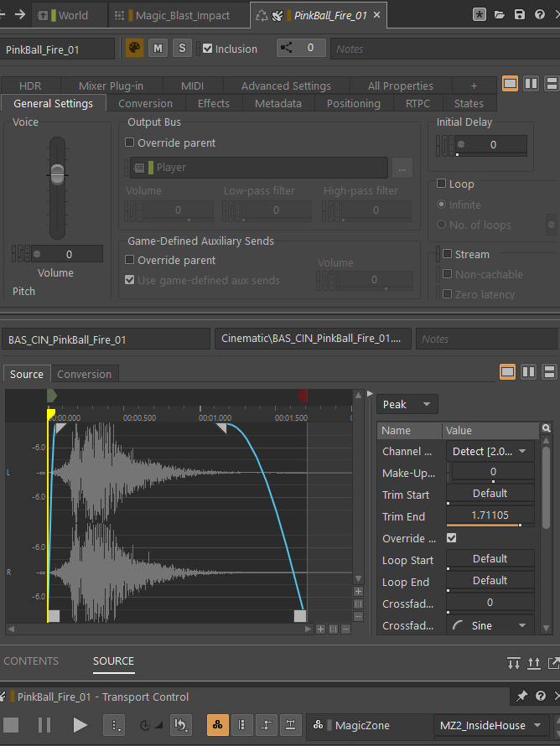Viewport: 560px width, 746px height.
Task: Open source editor Conversion tab
Action: pyautogui.click(x=84, y=374)
